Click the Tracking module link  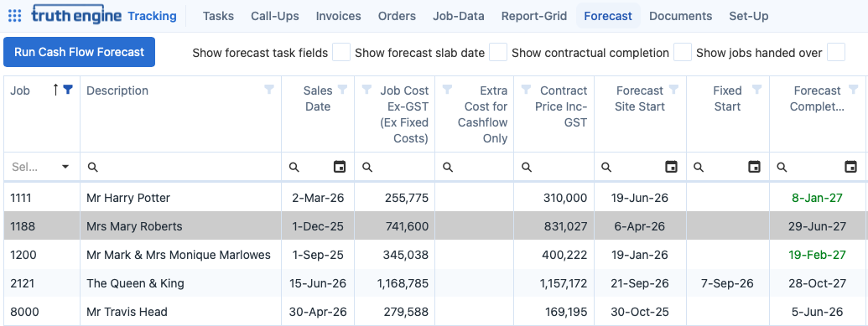[x=153, y=16]
